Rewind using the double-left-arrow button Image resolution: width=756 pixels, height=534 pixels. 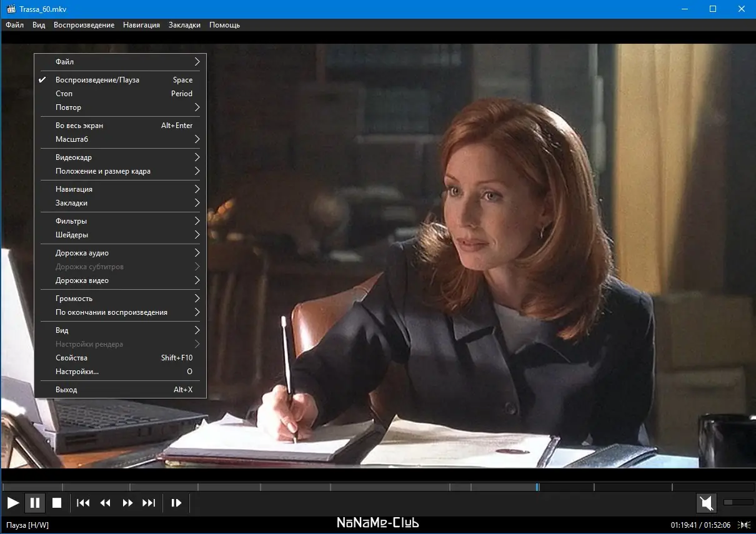(106, 503)
